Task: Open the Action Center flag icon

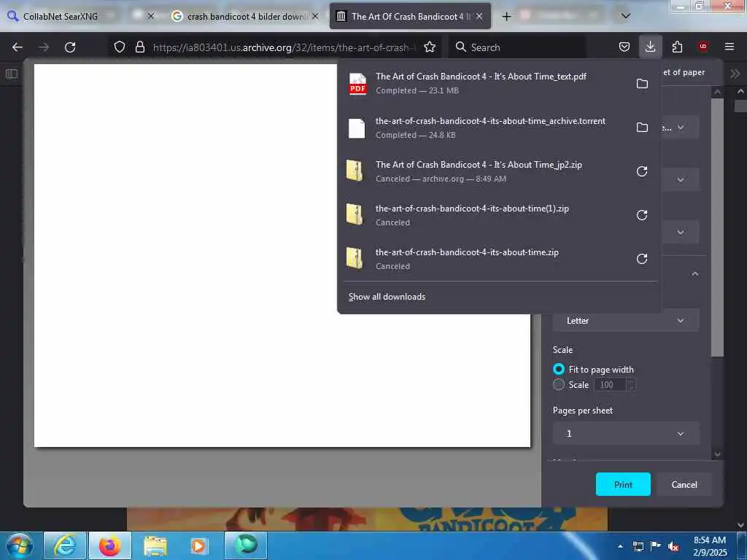Action: (656, 546)
